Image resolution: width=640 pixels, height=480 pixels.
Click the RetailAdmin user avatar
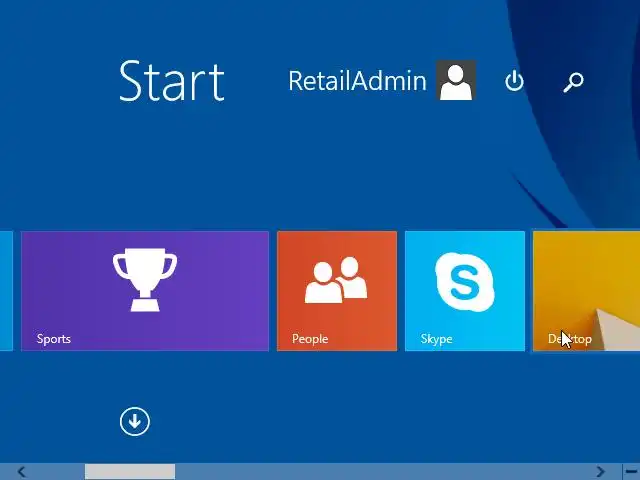(456, 80)
